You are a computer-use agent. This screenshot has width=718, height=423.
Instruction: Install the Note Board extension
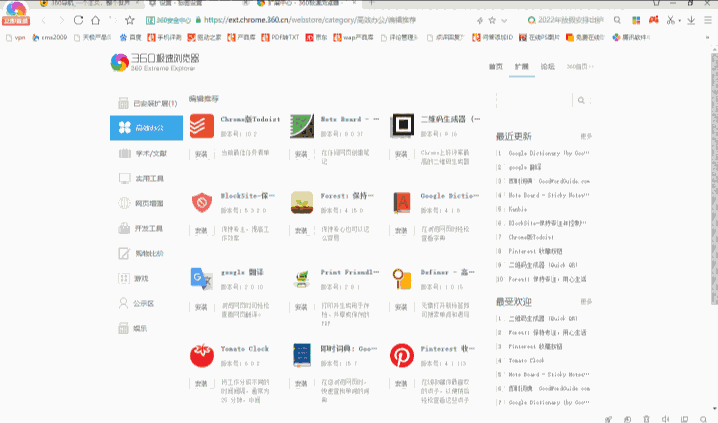(301, 154)
